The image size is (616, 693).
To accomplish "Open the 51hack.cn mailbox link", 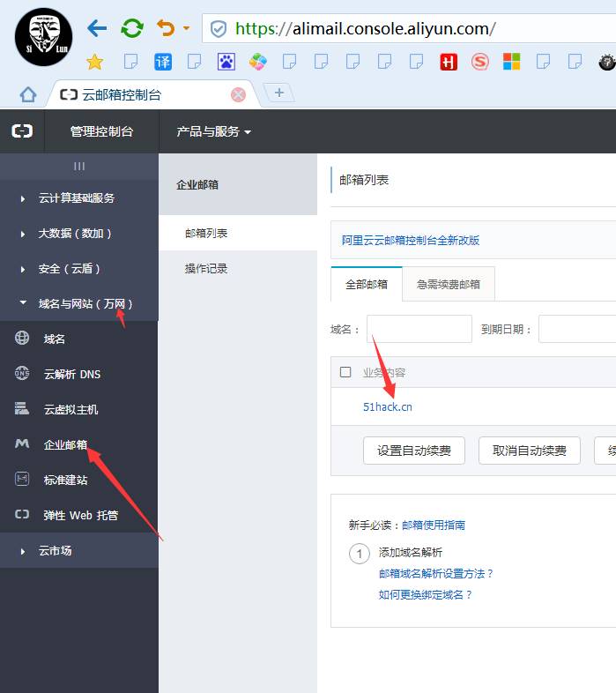I will click(x=388, y=407).
